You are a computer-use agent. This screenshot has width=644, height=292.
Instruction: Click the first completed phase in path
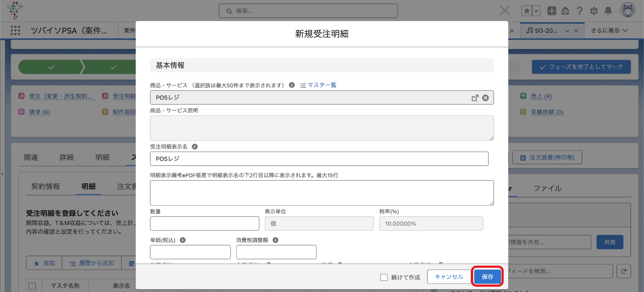pos(51,67)
